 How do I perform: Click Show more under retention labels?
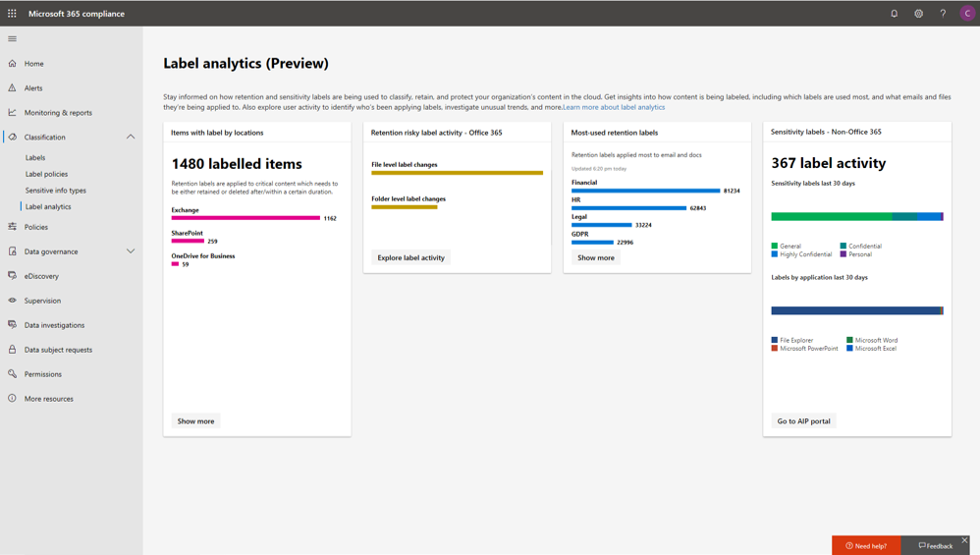596,257
